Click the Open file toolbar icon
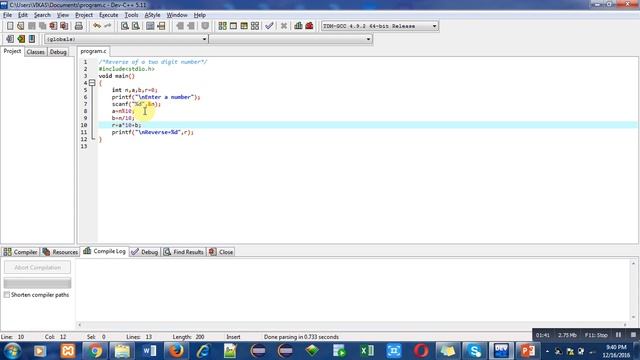The height and width of the screenshot is (360, 640). [x=20, y=26]
